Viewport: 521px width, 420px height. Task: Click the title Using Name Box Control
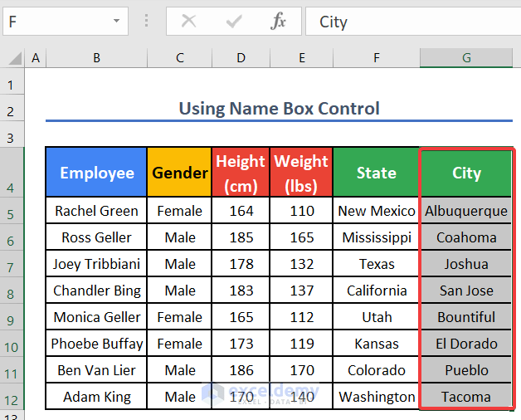click(279, 109)
